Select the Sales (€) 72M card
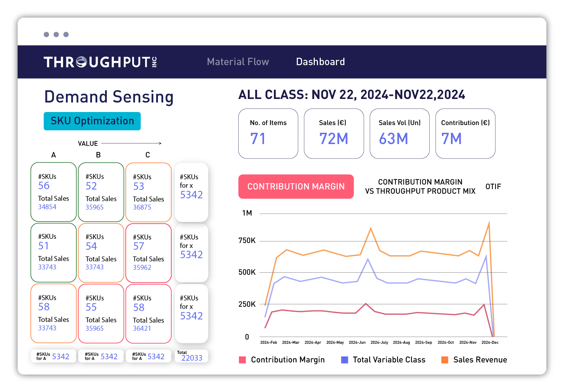The width and height of the screenshot is (564, 392). click(x=333, y=133)
